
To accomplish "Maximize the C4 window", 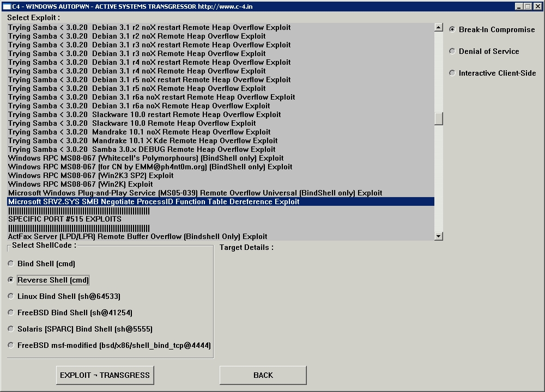I will coord(528,6).
